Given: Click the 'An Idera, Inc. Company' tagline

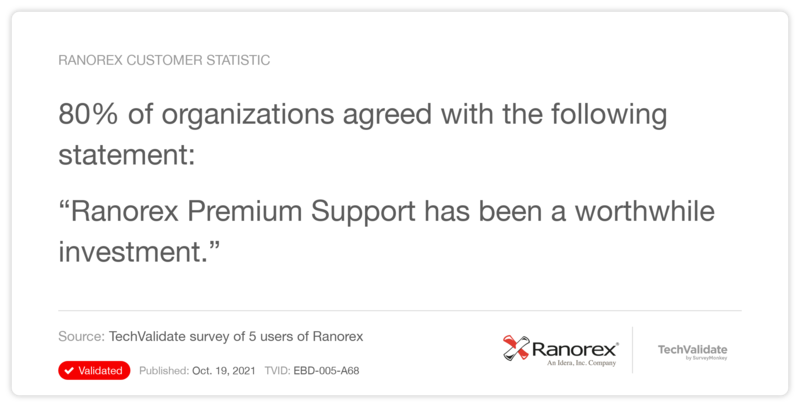Looking at the screenshot, I should point(582,363).
